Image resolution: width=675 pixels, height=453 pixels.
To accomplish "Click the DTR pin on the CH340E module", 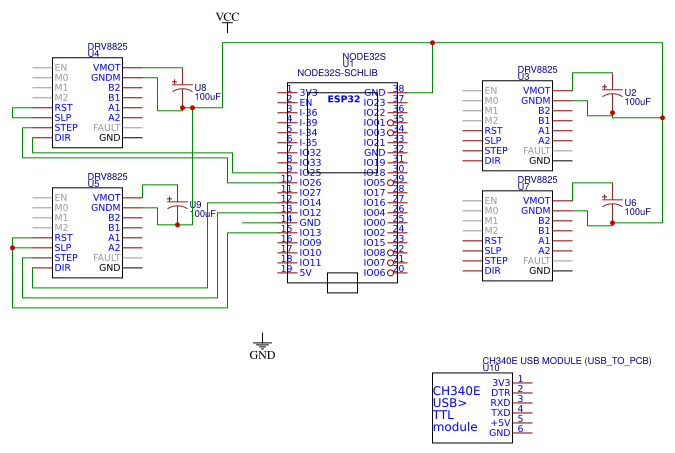I will tap(501, 393).
